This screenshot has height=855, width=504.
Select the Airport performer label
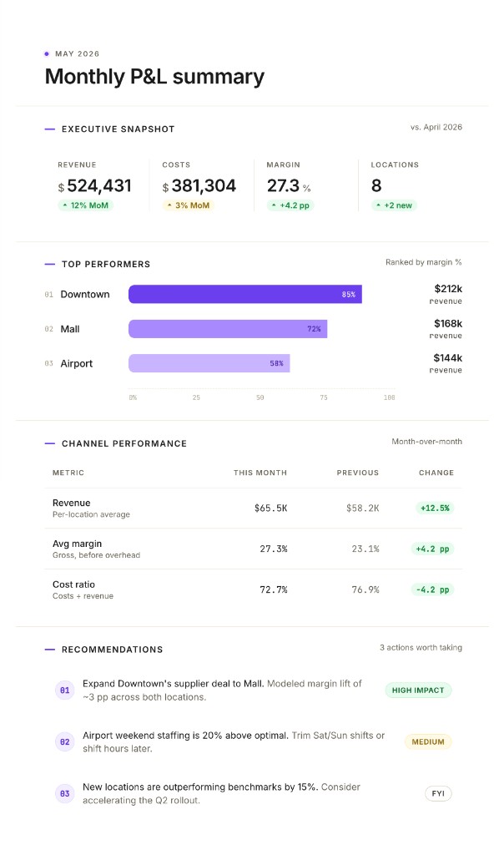[76, 364]
